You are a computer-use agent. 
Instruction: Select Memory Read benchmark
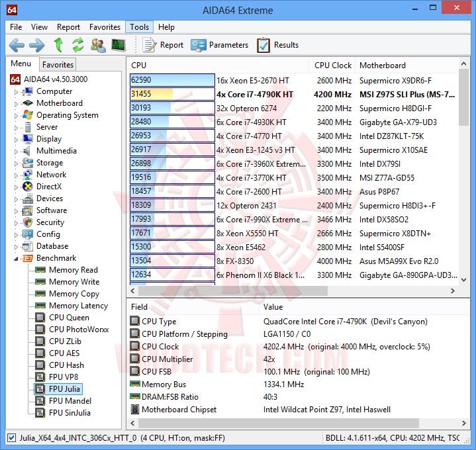(73, 270)
